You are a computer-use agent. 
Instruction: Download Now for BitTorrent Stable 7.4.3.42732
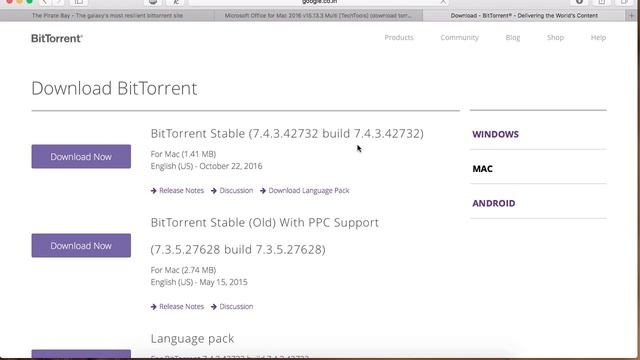click(x=81, y=156)
